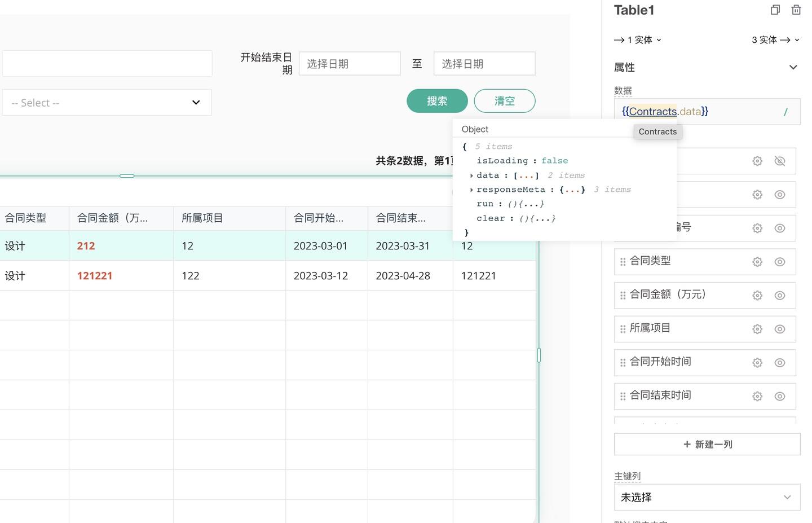Click the drag handle of 所属项目 column
This screenshot has width=812, height=523.
click(623, 329)
